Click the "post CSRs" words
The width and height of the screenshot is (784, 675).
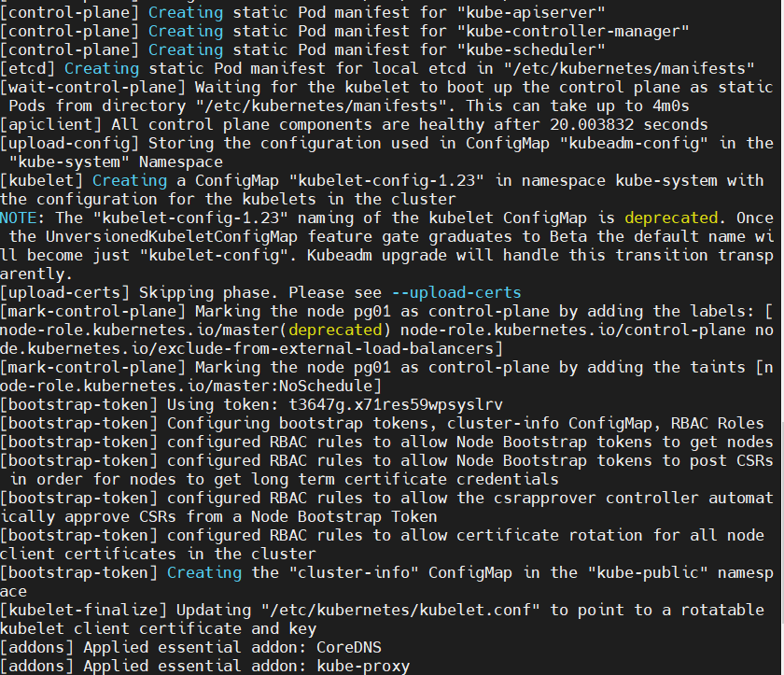(x=732, y=460)
